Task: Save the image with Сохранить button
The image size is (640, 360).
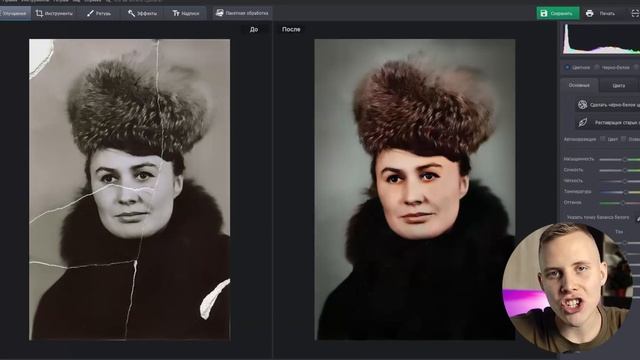Action: pos(558,13)
